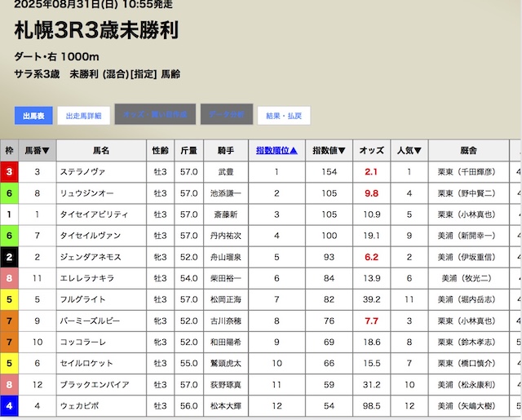Screen dimensions: 522x420
Task: Select horse ウェカピポ in last row
Action: [x=78, y=405]
